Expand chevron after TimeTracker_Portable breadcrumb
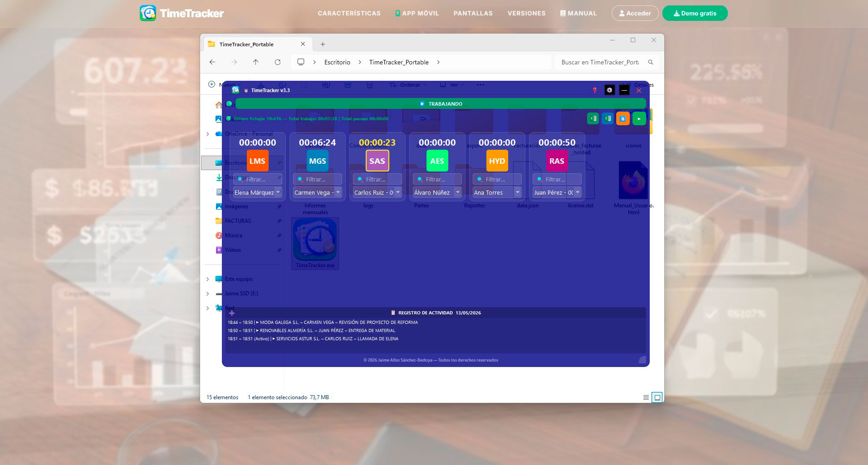The height and width of the screenshot is (465, 868). pos(438,62)
